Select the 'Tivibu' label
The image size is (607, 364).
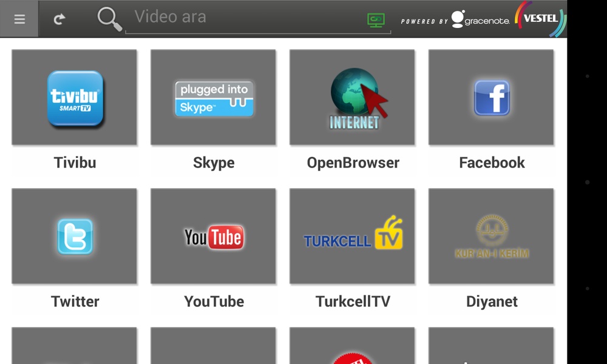pos(75,163)
